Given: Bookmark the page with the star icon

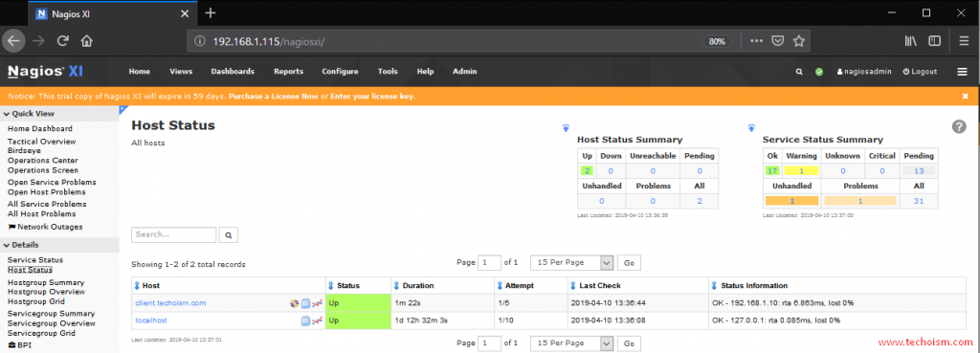Looking at the screenshot, I should (798, 41).
